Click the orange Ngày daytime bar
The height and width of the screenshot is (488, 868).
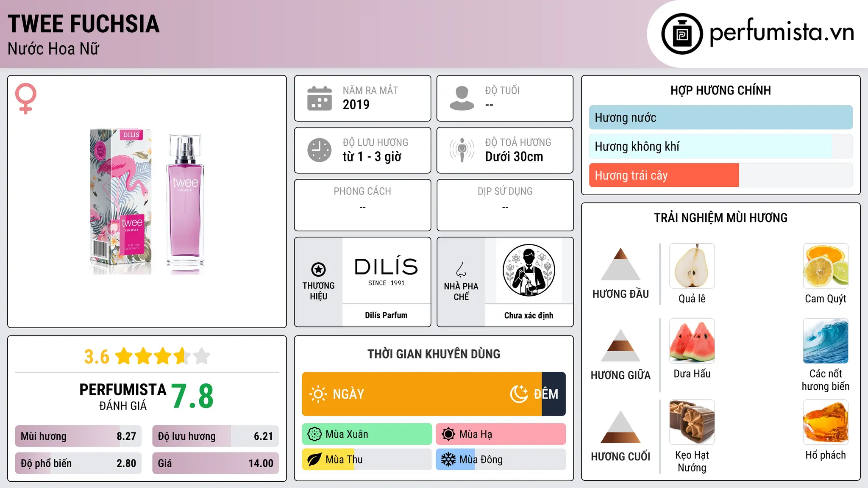[x=422, y=394]
